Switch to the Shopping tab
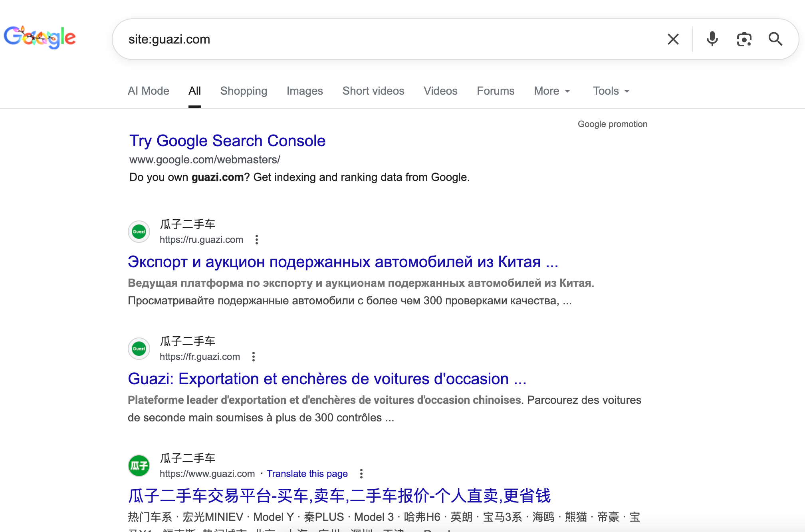This screenshot has height=532, width=805. pyautogui.click(x=244, y=91)
